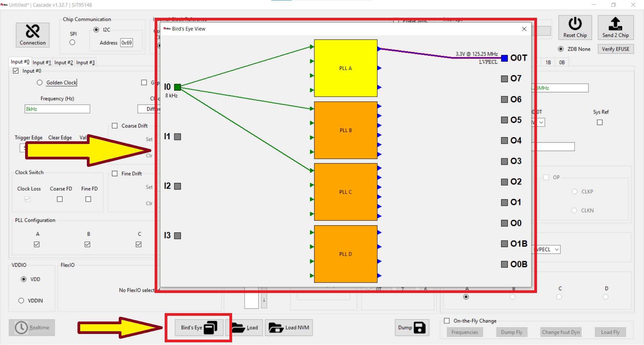Image resolution: width=644 pixels, height=345 pixels.
Task: Select the Golden Clock radio button
Action: click(x=40, y=83)
